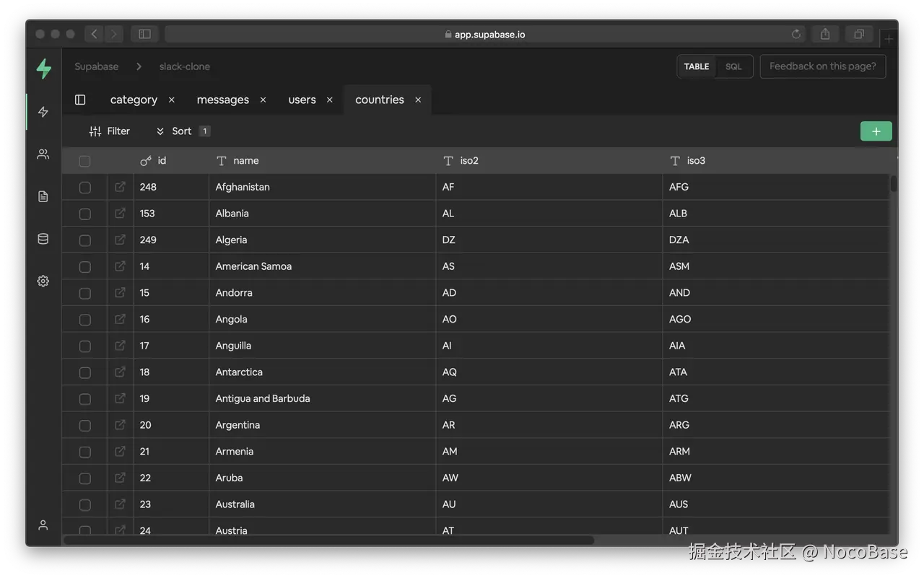The image size is (924, 578).
Task: Click the id column header
Action: point(171,161)
